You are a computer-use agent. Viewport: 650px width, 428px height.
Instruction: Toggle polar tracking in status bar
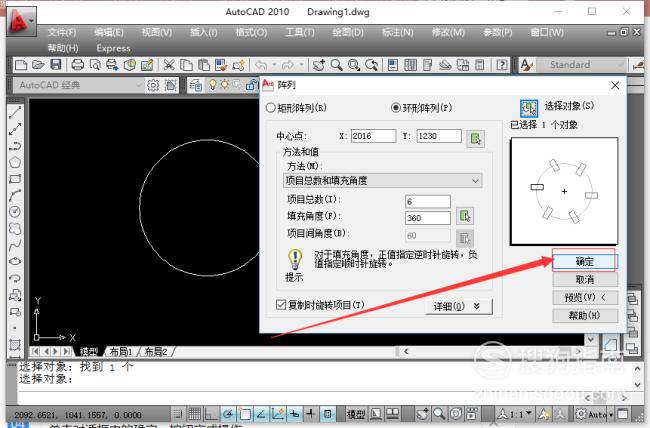pos(228,413)
